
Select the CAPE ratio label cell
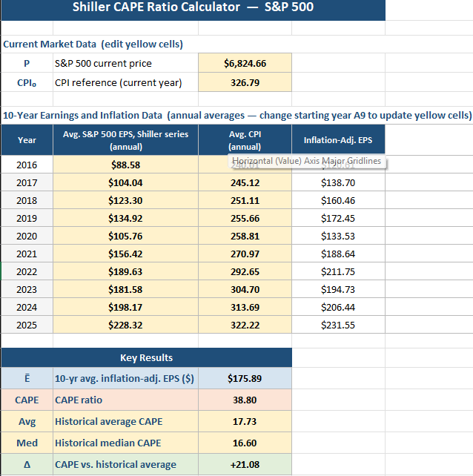coord(125,400)
